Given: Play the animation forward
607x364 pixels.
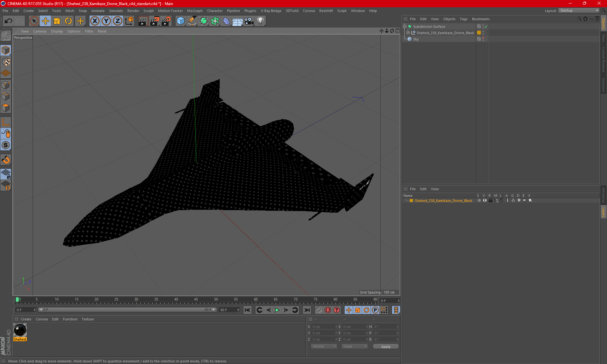Looking at the screenshot, I should click(277, 310).
